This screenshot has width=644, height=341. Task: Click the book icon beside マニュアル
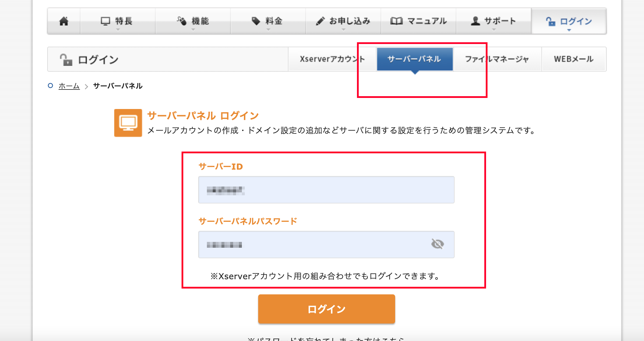coord(396,21)
